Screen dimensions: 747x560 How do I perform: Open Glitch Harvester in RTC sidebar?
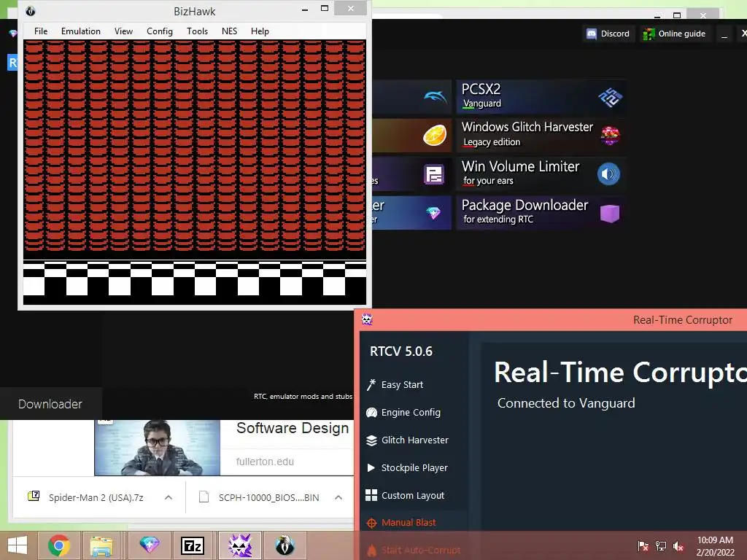pos(414,440)
